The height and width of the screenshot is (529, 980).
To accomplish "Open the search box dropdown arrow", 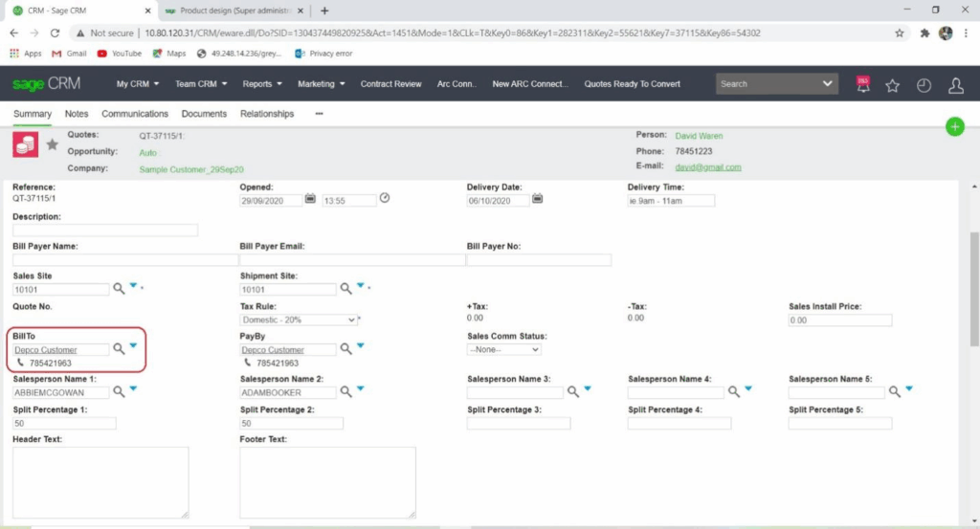I will 828,84.
